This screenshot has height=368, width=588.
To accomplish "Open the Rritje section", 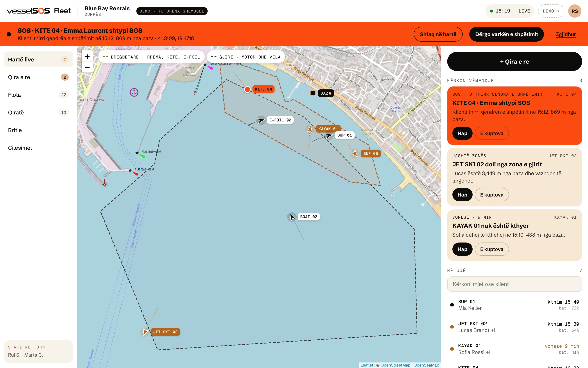I will (x=38, y=130).
